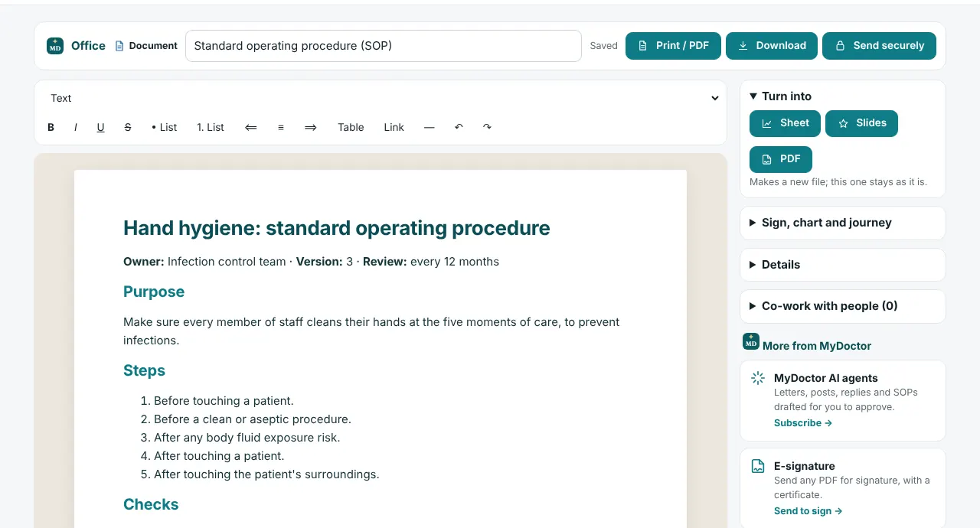Click the step "Before touching a patient."

click(224, 401)
